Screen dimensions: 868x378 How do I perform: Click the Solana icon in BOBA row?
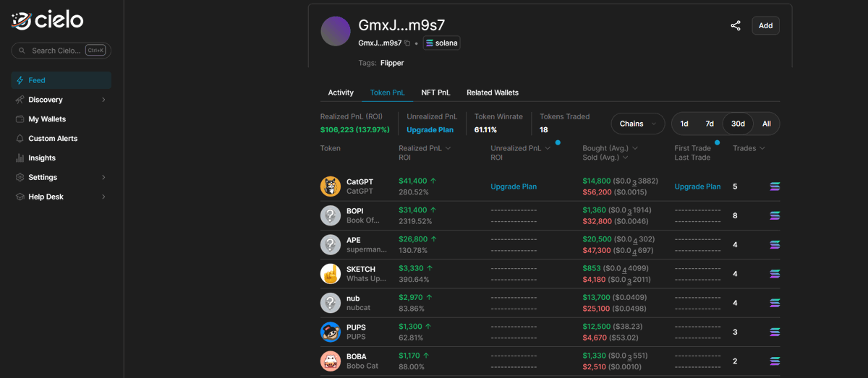[x=775, y=361]
